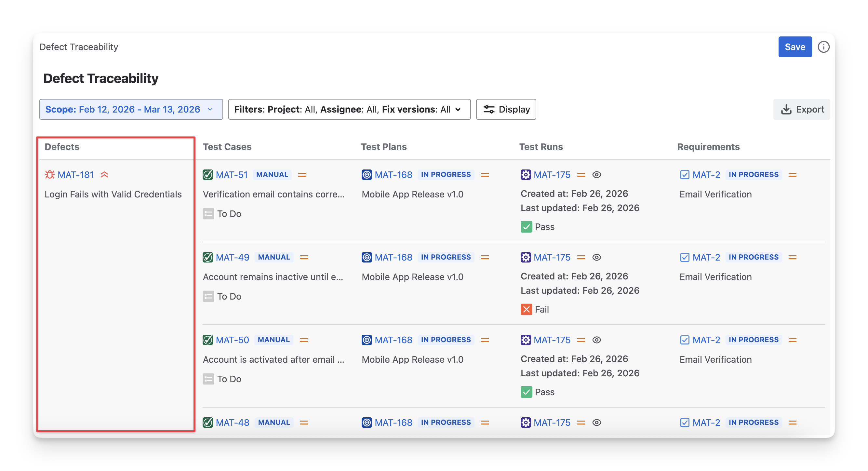This screenshot has height=471, width=868.
Task: Click the Export button
Action: point(802,109)
